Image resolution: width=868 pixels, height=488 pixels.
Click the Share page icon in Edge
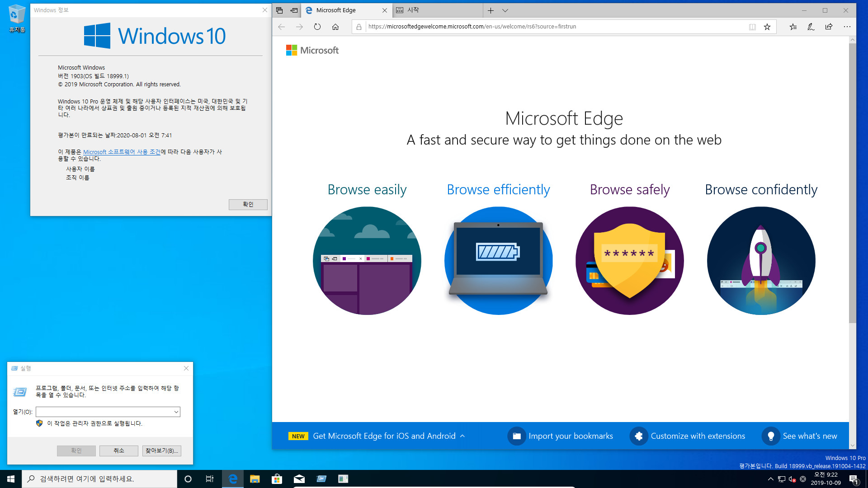click(829, 27)
